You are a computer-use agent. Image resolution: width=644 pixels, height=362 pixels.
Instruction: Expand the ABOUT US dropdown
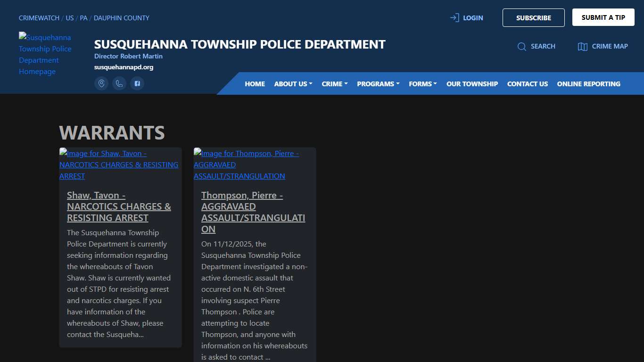(293, 83)
